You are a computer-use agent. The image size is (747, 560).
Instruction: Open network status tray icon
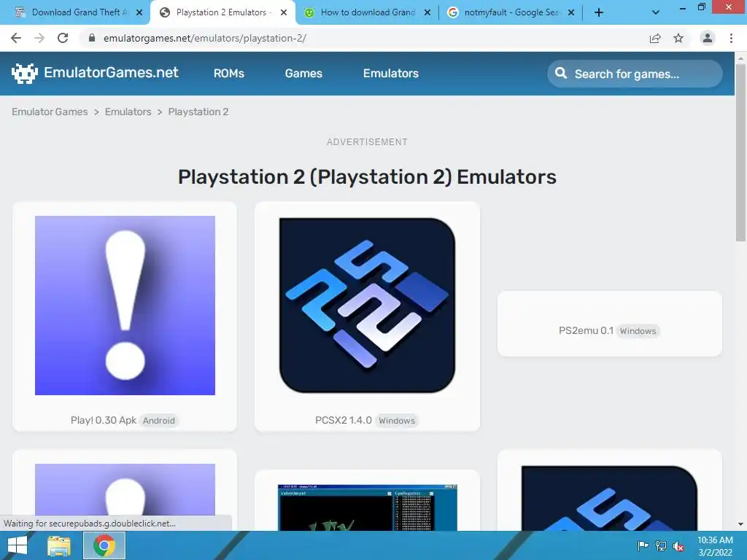pos(661,545)
